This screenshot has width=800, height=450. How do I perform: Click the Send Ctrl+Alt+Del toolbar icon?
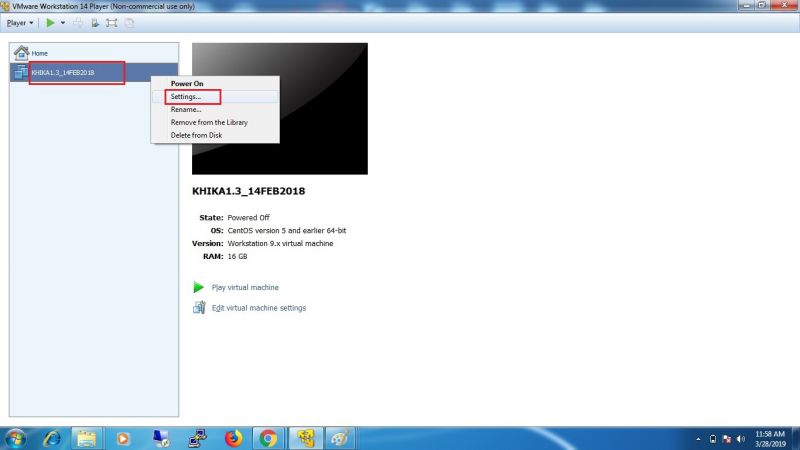[78, 23]
